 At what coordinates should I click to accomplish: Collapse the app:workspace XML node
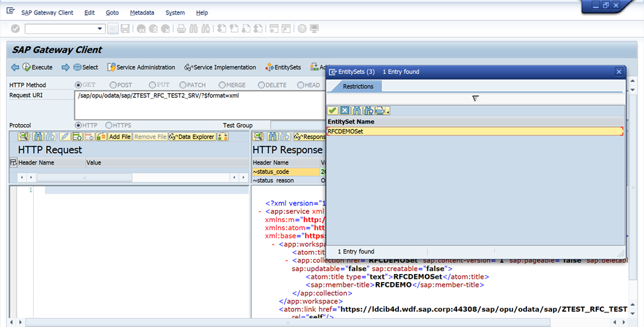click(273, 244)
